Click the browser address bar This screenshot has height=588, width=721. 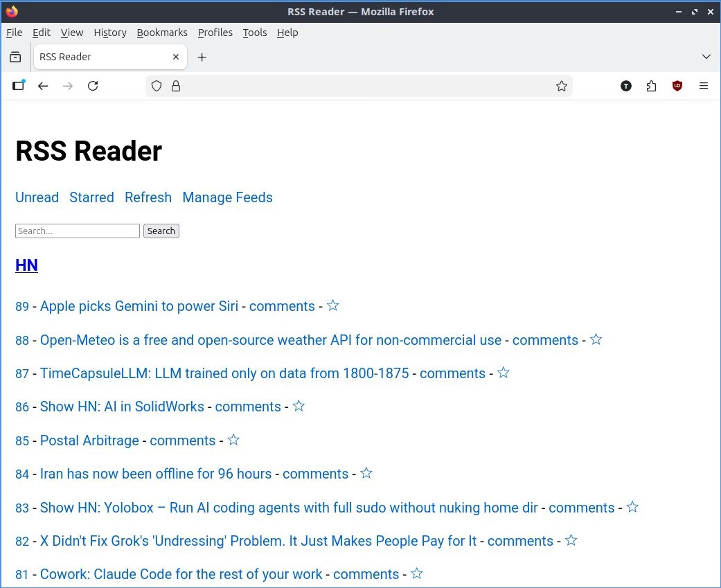[359, 86]
